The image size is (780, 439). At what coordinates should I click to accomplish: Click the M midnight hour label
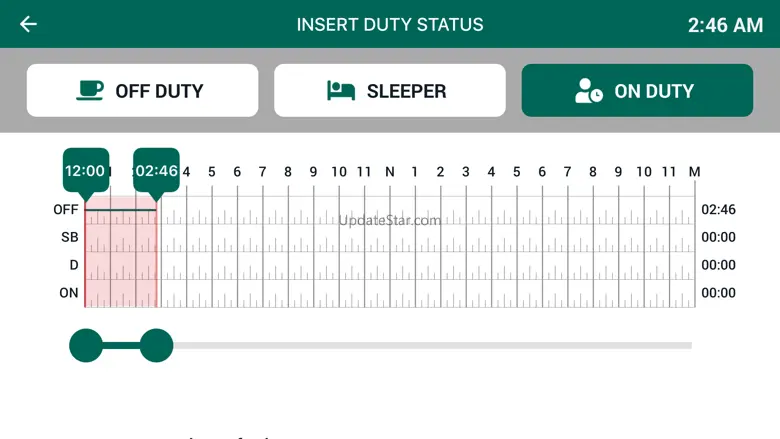coord(694,172)
